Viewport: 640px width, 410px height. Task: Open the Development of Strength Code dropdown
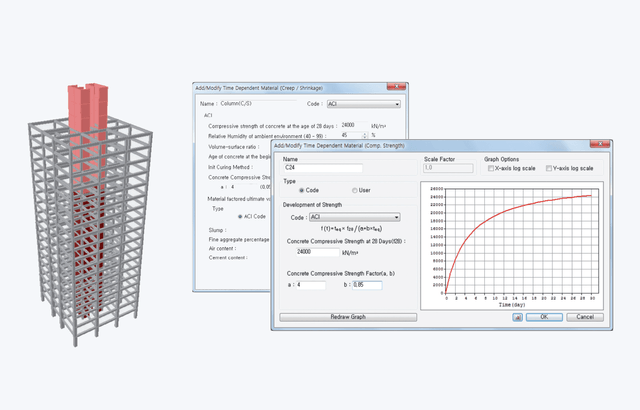(x=354, y=216)
